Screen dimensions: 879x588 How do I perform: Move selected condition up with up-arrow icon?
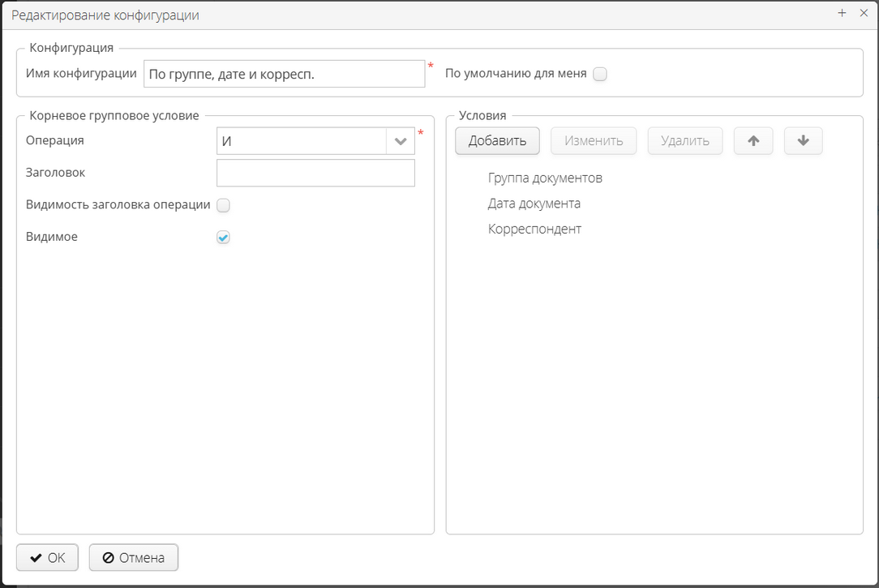coord(753,140)
